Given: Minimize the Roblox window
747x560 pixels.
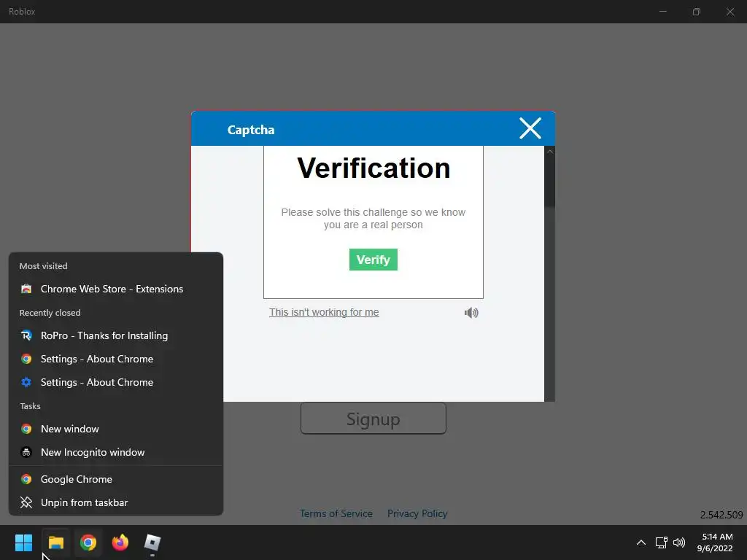Looking at the screenshot, I should (x=662, y=12).
